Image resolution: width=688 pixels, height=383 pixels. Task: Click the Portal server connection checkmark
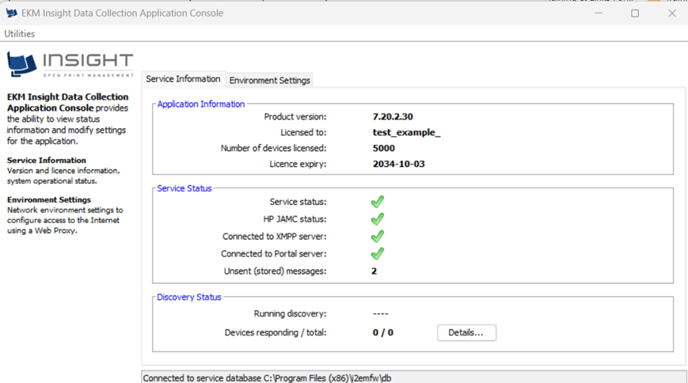click(x=377, y=254)
